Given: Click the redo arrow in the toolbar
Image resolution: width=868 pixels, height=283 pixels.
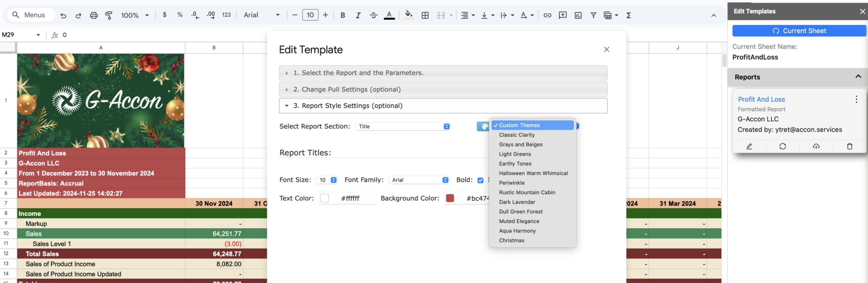Looking at the screenshot, I should (x=78, y=15).
